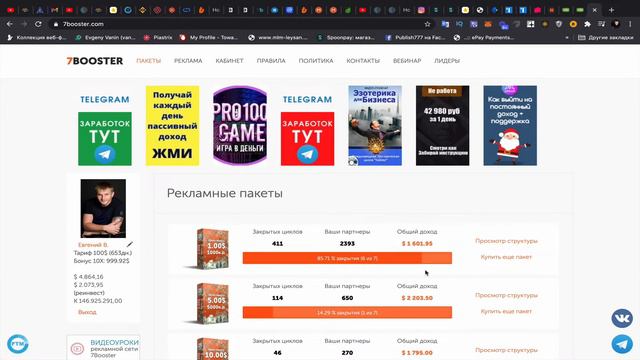Image resolution: width=640 pixels, height=360 pixels.
Task: Open the My Profile - Towa... bookmark
Action: [x=209, y=37]
